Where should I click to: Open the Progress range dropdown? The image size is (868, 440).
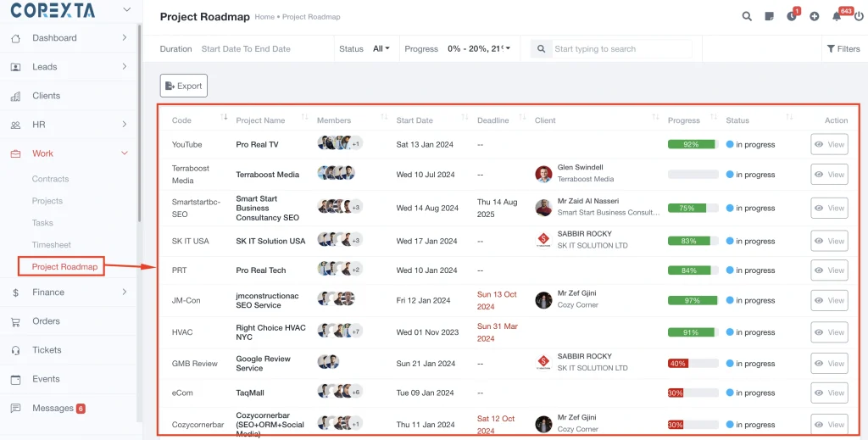(479, 48)
